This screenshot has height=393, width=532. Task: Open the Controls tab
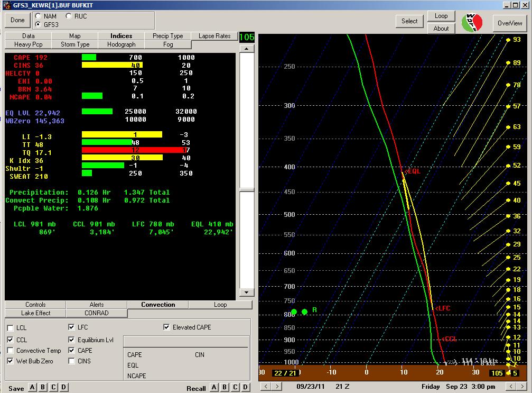click(x=35, y=305)
